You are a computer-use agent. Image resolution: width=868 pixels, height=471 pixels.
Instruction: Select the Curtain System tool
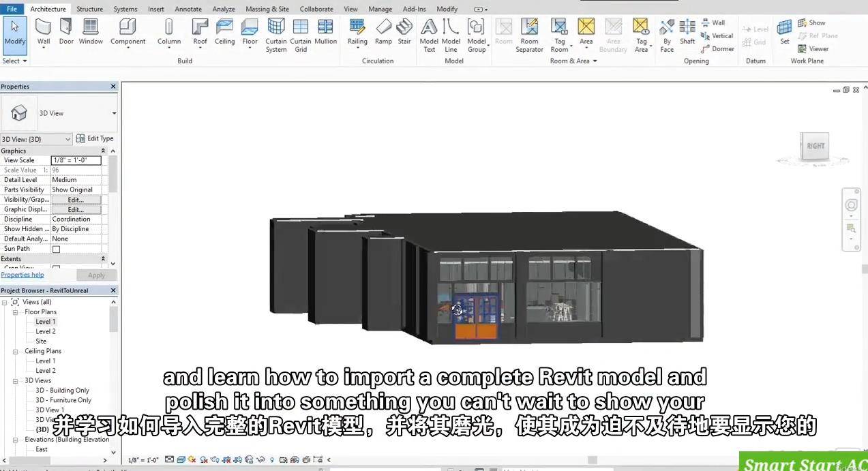[x=276, y=35]
